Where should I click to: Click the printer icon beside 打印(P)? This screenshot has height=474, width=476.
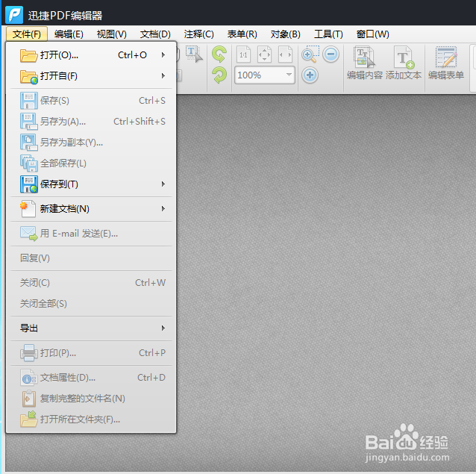[x=29, y=353]
